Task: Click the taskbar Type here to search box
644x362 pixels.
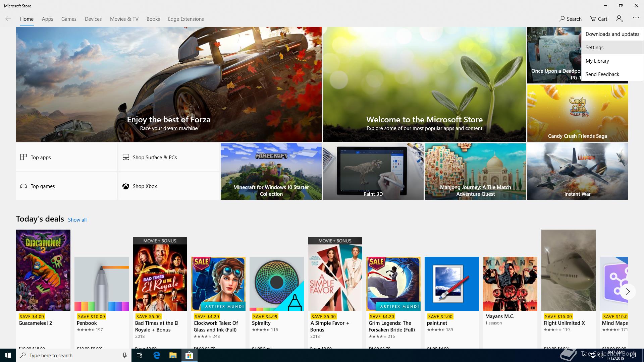Action: (73, 355)
